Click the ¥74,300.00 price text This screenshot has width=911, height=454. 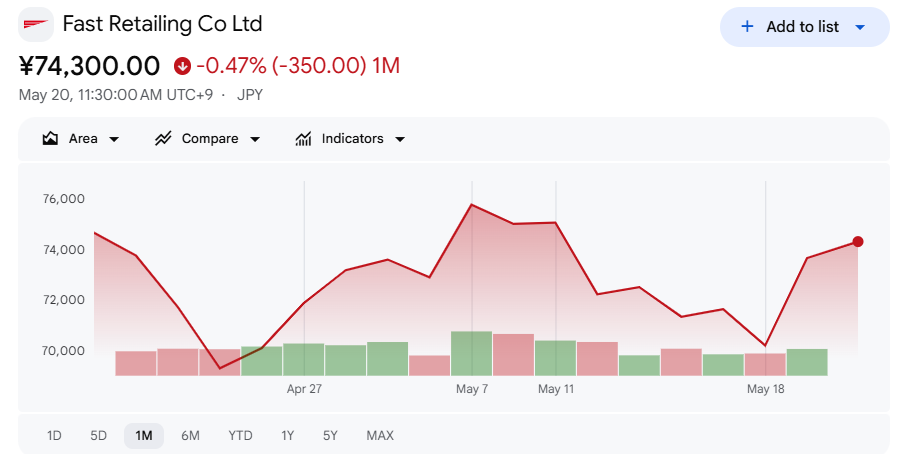click(x=89, y=66)
